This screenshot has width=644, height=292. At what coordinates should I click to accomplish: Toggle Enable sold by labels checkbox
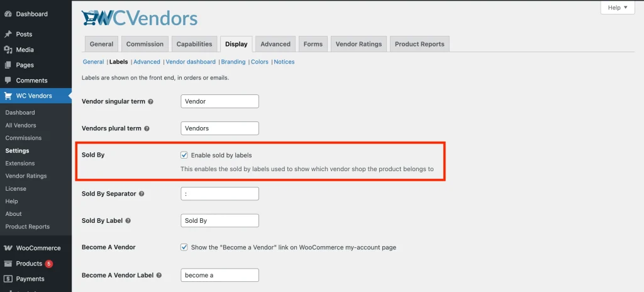184,155
